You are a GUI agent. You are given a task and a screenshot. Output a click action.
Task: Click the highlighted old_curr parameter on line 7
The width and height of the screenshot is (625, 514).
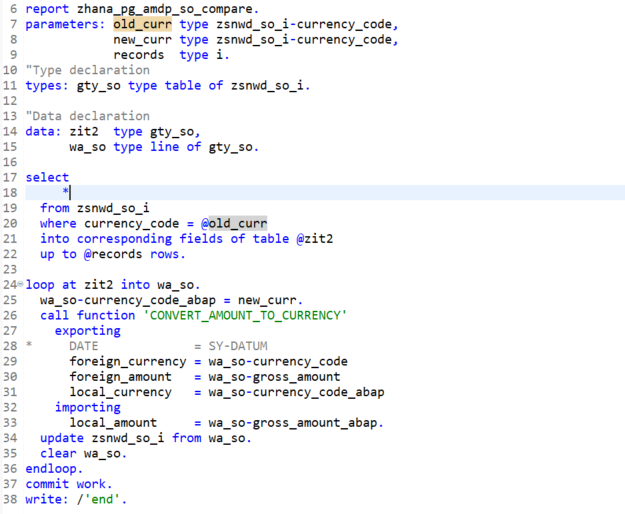(x=142, y=24)
